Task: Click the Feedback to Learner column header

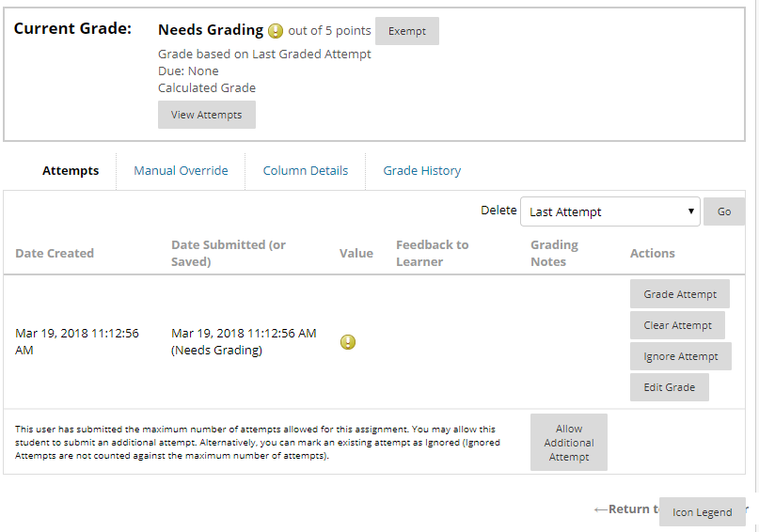Action: [432, 253]
